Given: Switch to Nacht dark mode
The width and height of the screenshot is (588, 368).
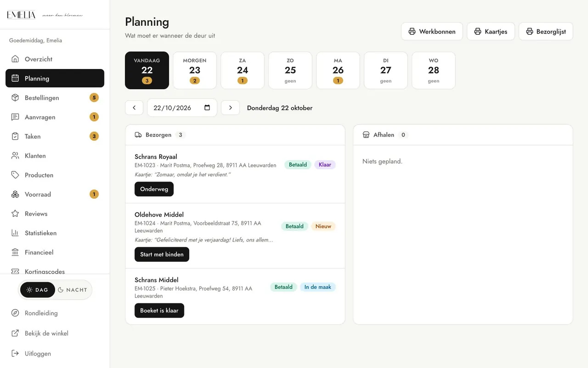Looking at the screenshot, I should click(73, 290).
